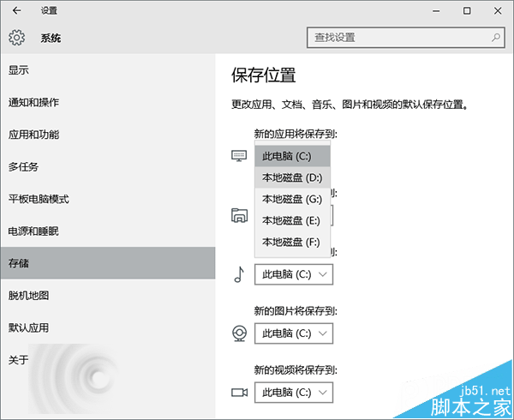The image size is (514, 420).
Task: Select 此电脑 (C:) in open list
Action: point(292,156)
